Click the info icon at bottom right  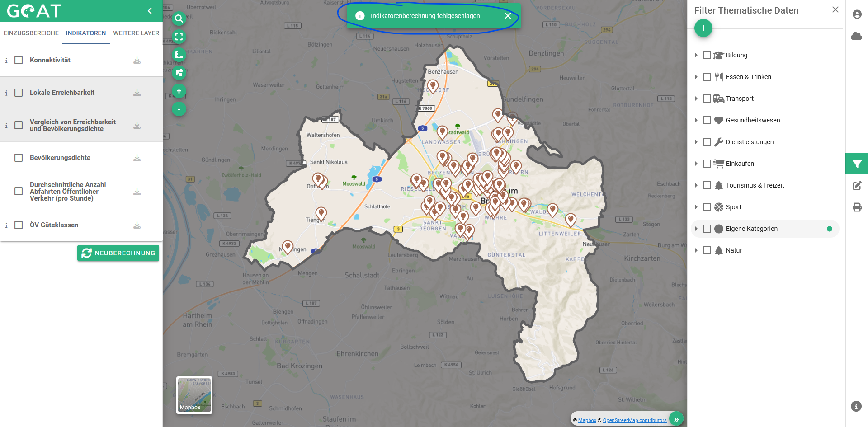857,406
